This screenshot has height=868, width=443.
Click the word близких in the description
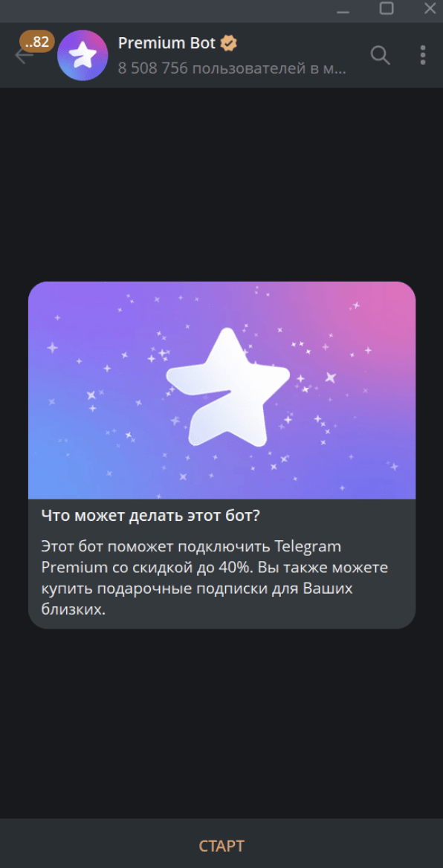click(73, 610)
